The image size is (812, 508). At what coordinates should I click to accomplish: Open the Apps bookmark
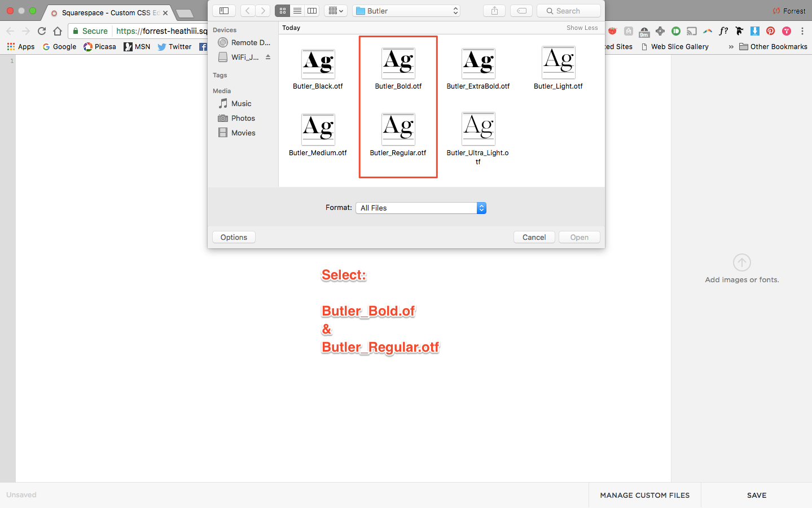[x=21, y=47]
